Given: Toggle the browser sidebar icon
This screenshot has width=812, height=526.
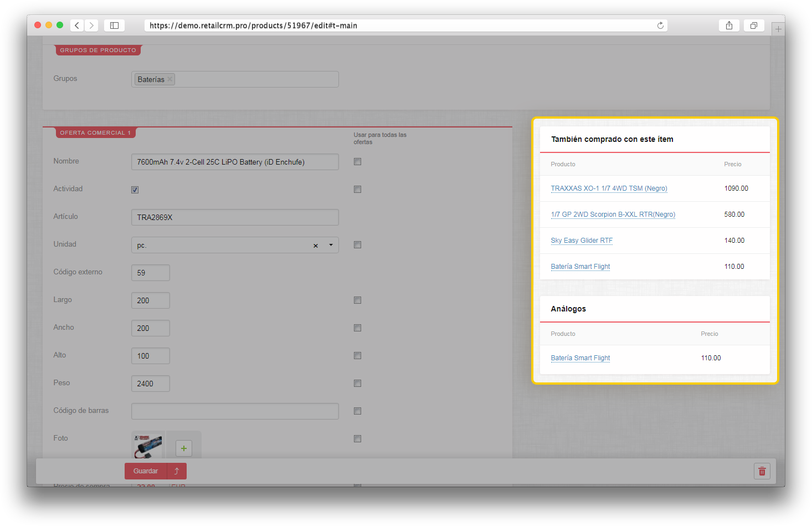Looking at the screenshot, I should tap(114, 25).
